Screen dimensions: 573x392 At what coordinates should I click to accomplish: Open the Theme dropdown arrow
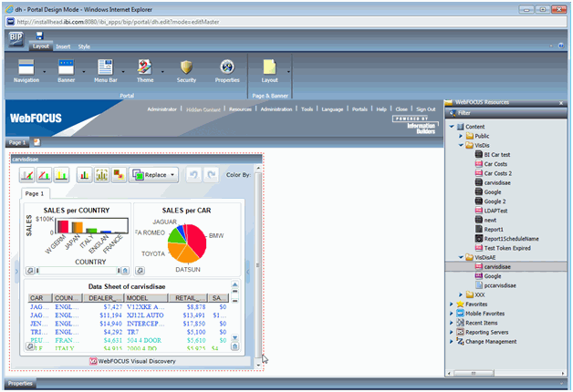[x=162, y=71]
